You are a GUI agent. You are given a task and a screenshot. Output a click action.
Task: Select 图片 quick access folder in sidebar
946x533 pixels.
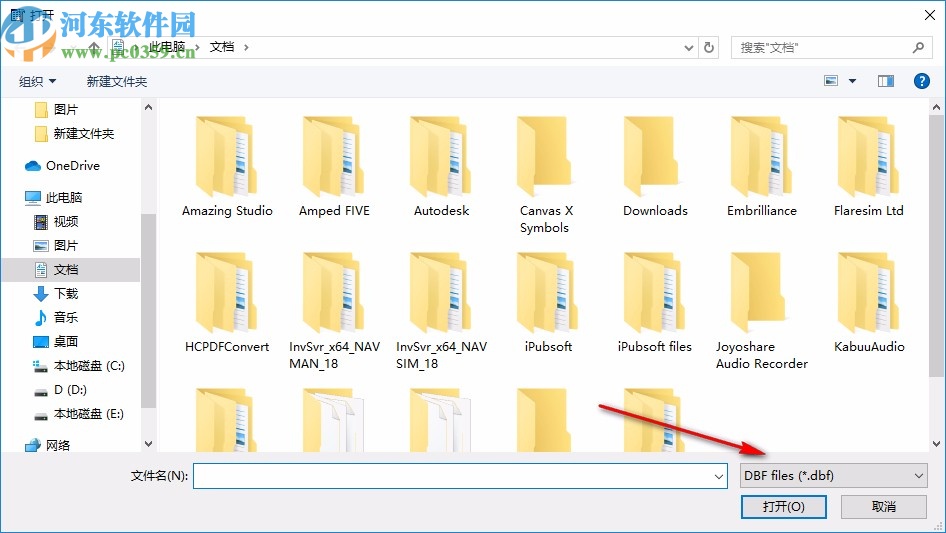pos(57,109)
